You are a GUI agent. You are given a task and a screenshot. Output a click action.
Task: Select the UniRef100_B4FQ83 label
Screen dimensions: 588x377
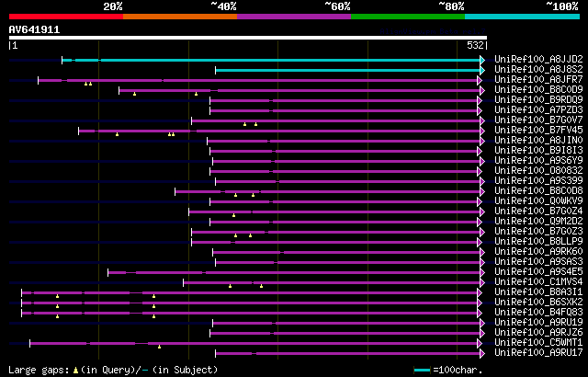(538, 312)
